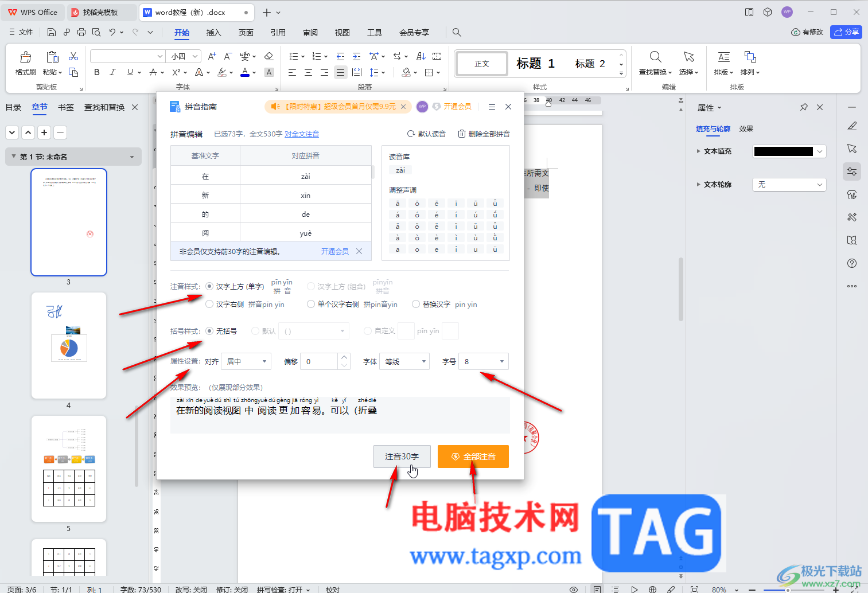The width and height of the screenshot is (868, 593).
Task: Click the eye view icon in status bar
Action: [574, 589]
